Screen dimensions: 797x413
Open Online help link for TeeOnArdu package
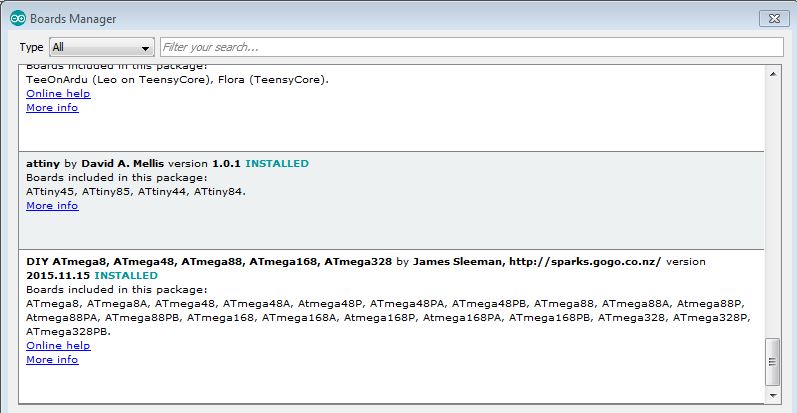pos(58,93)
